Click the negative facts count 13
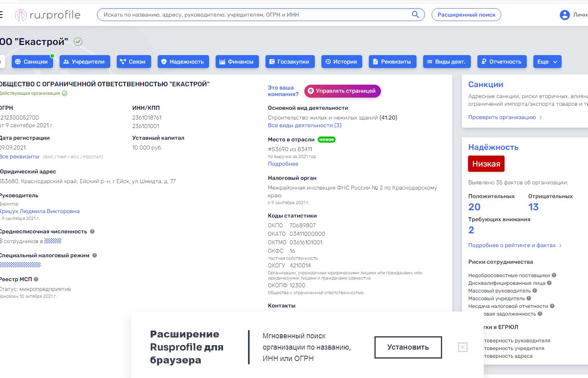This screenshot has height=378, width=588. click(x=533, y=207)
